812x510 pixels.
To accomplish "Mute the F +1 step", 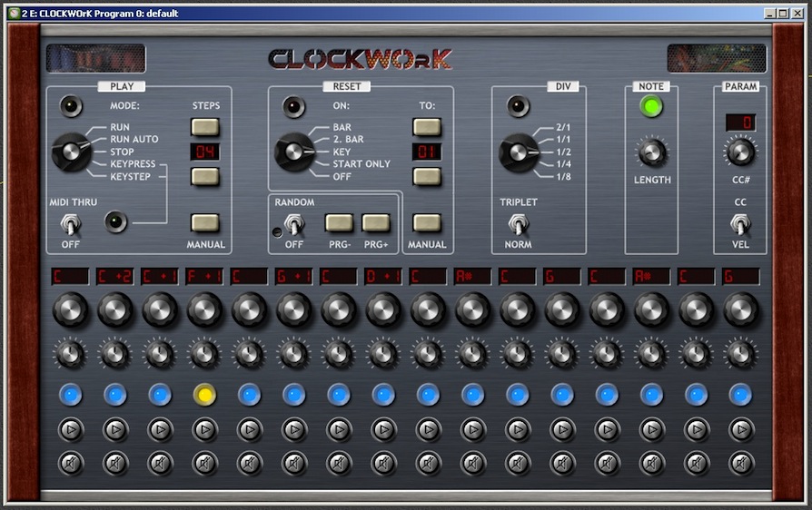I will click(x=204, y=464).
